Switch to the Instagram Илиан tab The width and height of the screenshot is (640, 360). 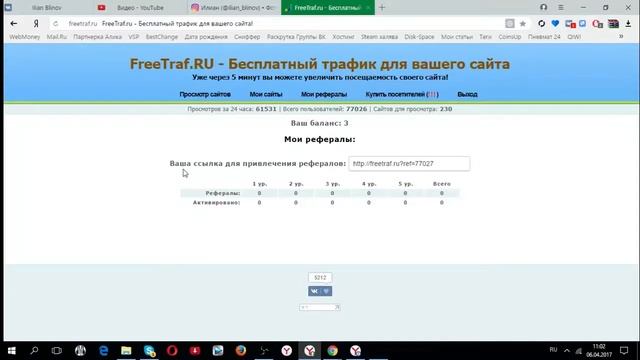[x=234, y=7]
